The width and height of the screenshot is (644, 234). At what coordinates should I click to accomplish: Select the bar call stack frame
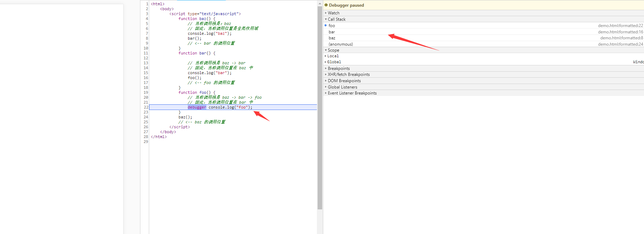(x=484, y=32)
